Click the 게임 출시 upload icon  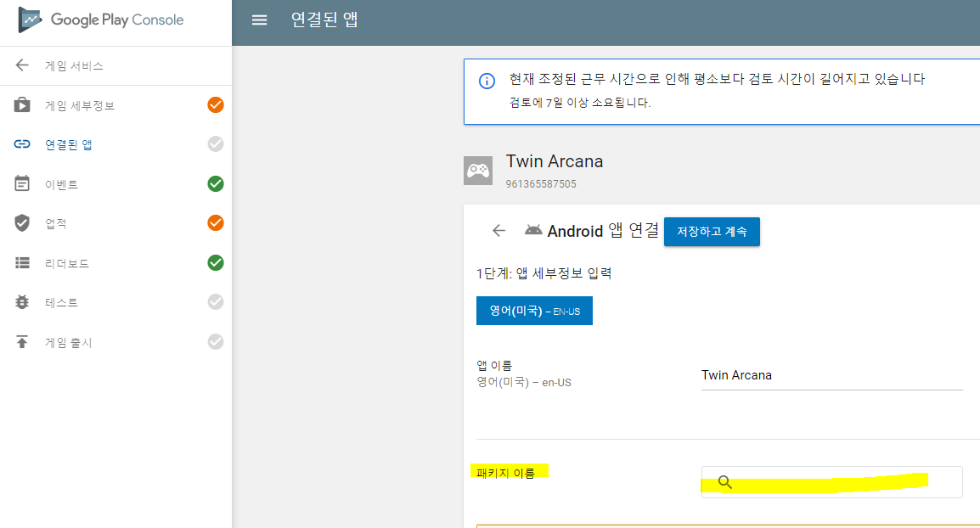point(22,342)
